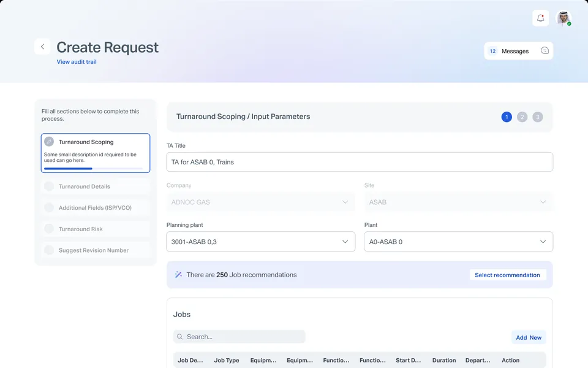
Task: Click the 12 unread messages badge
Action: click(x=492, y=51)
